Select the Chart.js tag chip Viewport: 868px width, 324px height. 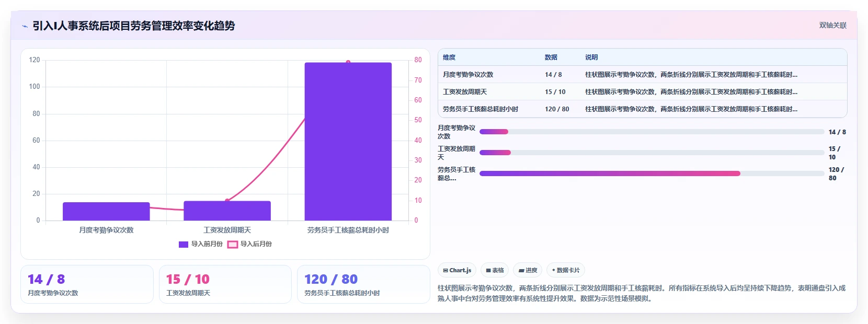[457, 270]
